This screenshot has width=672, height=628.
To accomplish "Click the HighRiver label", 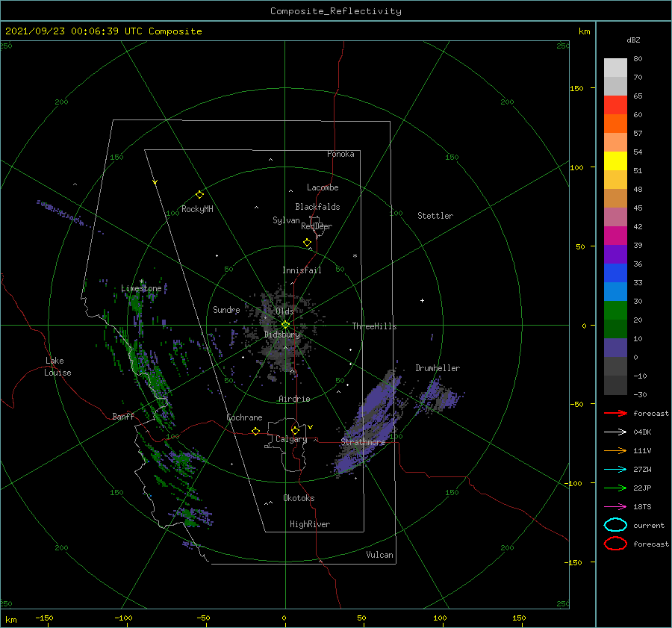I will point(310,524).
